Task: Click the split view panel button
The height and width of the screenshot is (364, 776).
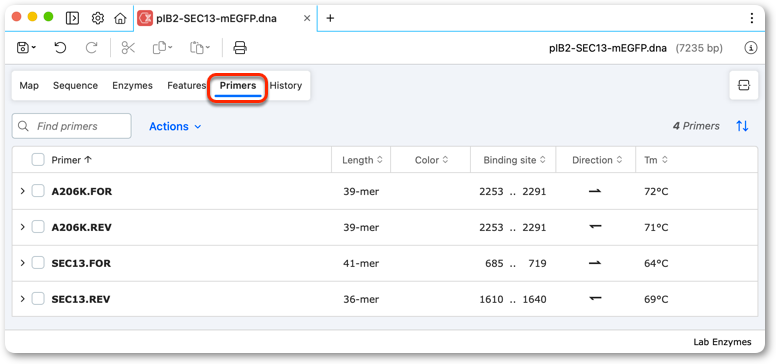Action: (743, 86)
